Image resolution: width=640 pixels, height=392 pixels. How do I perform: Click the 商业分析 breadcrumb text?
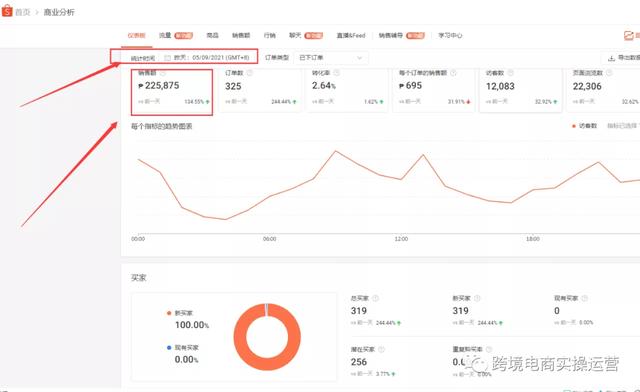point(59,12)
